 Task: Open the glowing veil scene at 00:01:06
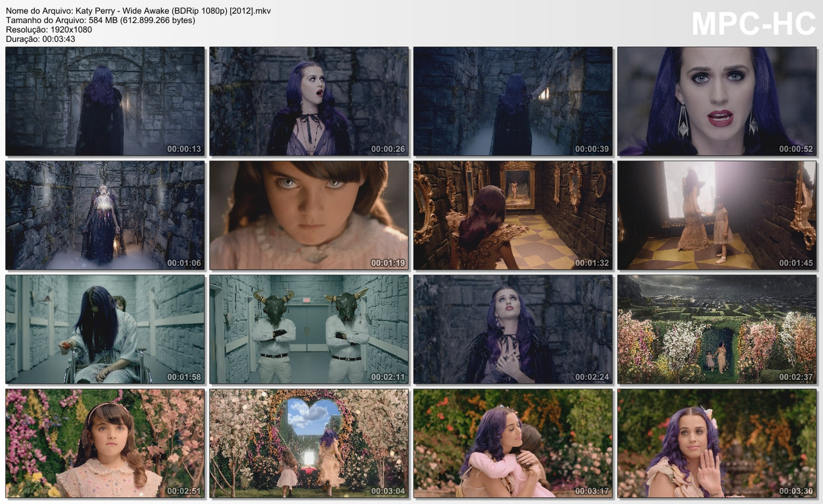pyautogui.click(x=104, y=215)
